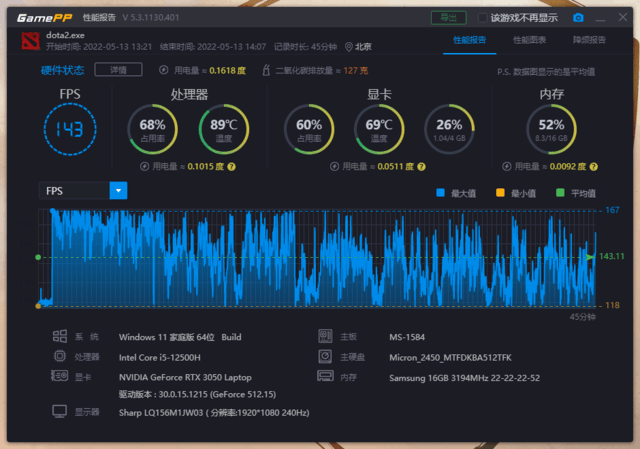Click the CPU power usage help icon
The height and width of the screenshot is (449, 640).
click(231, 166)
